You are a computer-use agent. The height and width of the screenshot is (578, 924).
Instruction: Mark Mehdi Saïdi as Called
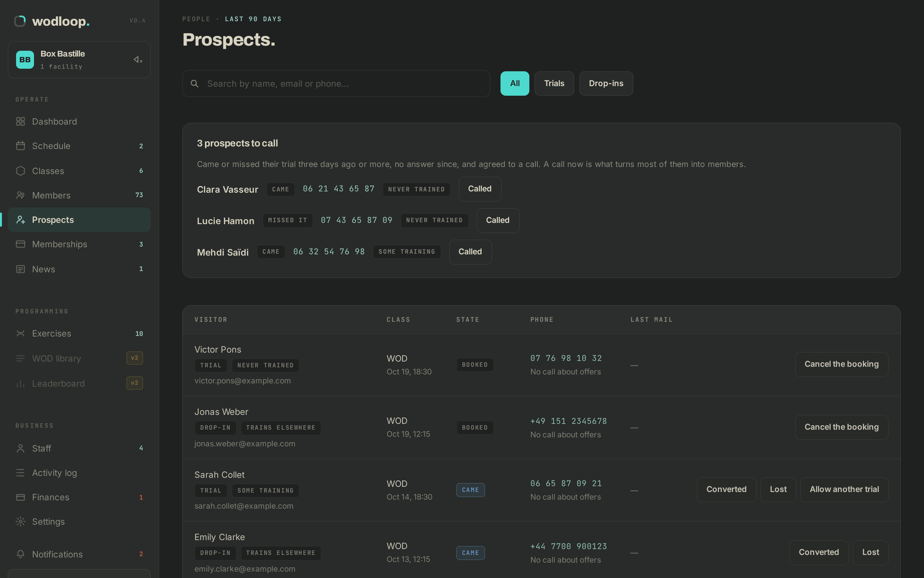pos(470,252)
